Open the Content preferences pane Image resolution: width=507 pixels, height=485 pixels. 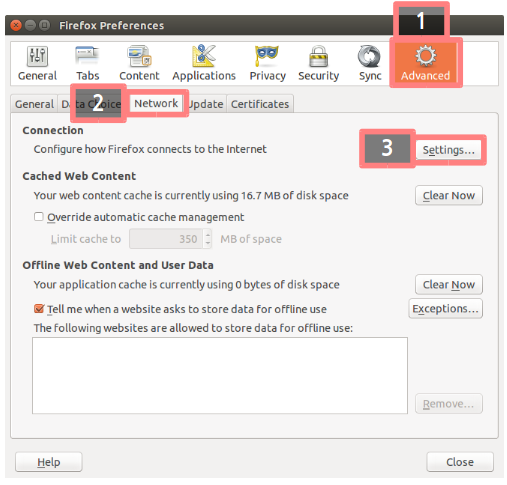tap(139, 64)
